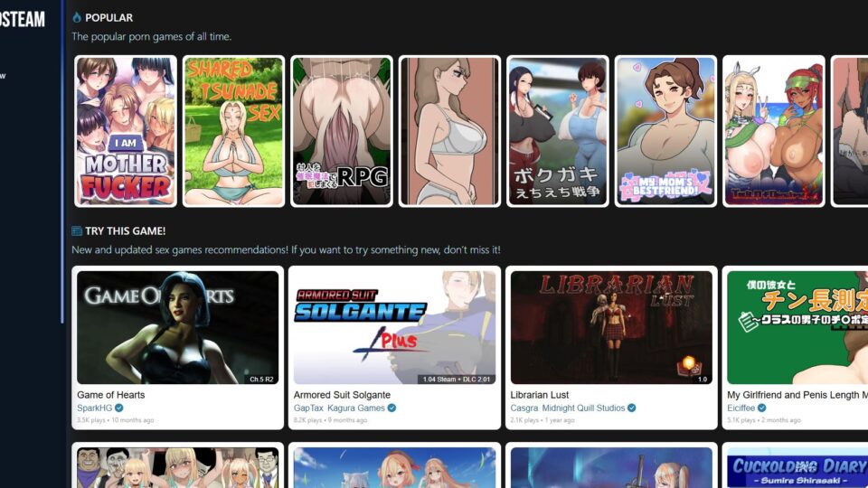Open the Librarian Lust title link

click(x=539, y=395)
